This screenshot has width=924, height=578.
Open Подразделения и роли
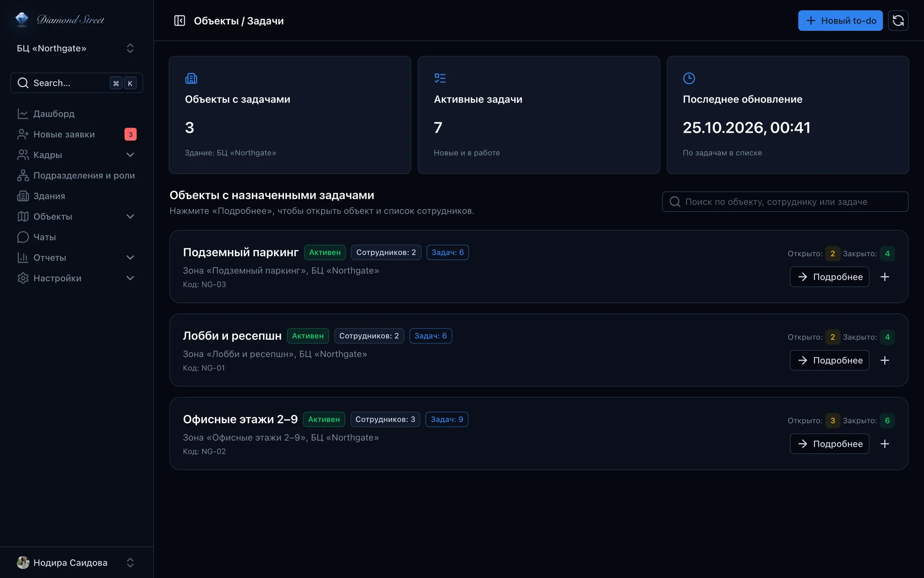click(x=77, y=175)
